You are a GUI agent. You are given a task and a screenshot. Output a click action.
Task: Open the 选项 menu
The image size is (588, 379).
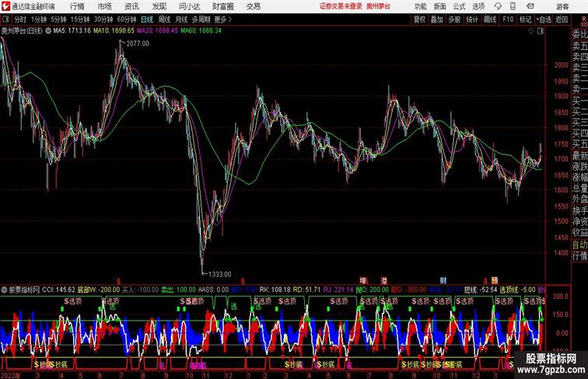click(x=478, y=6)
